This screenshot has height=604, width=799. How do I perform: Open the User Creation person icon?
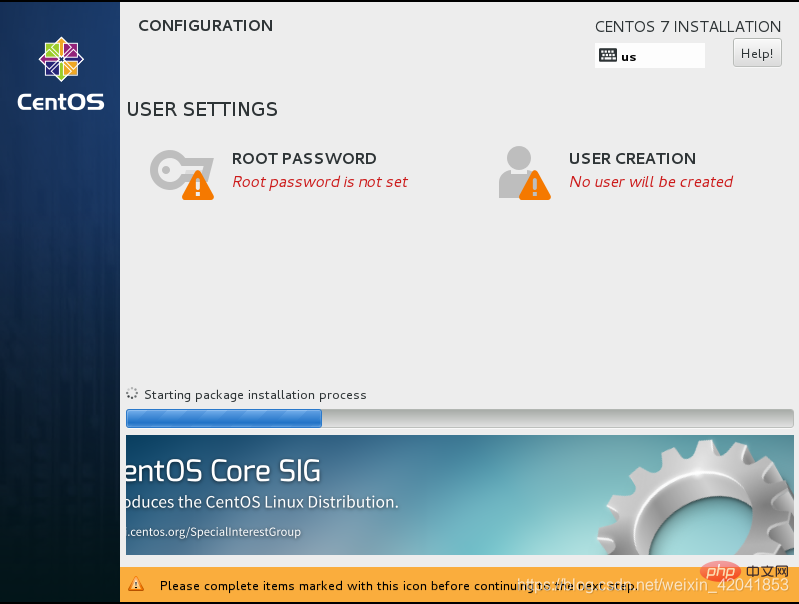[524, 173]
